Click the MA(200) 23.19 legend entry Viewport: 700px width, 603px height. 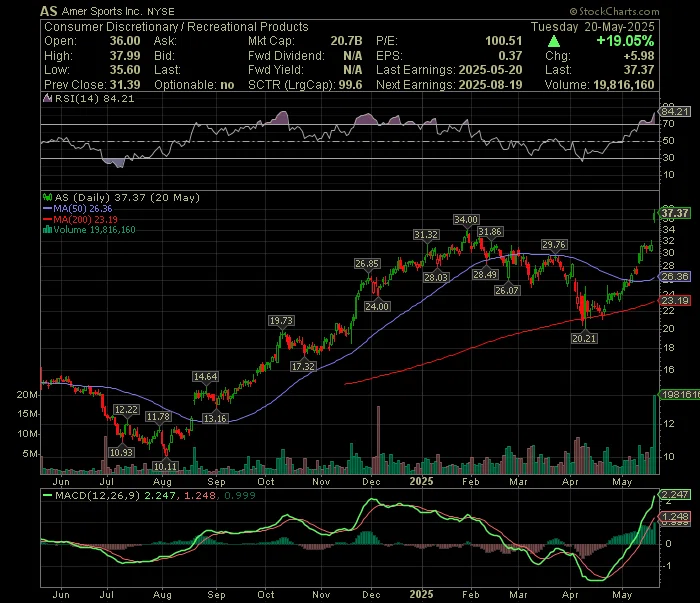coord(85,219)
